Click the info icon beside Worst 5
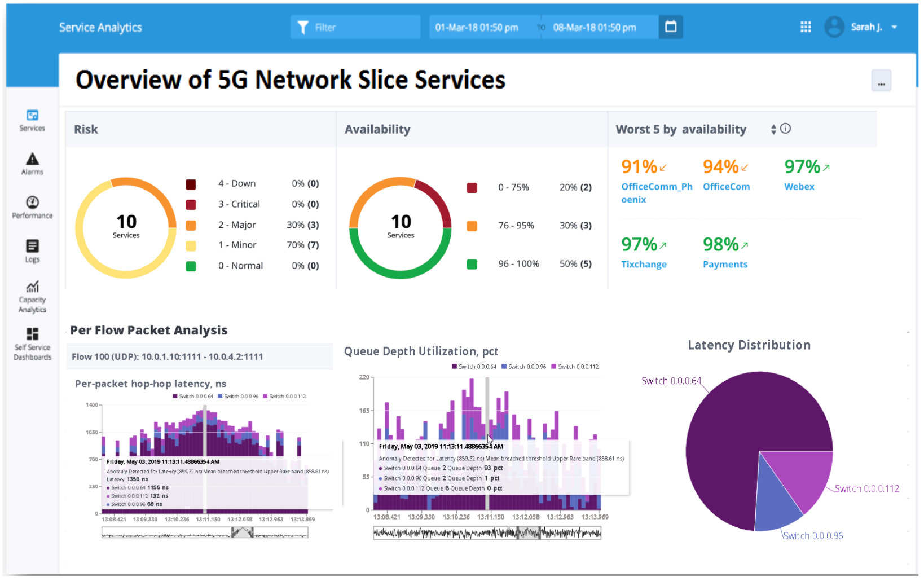 click(785, 129)
